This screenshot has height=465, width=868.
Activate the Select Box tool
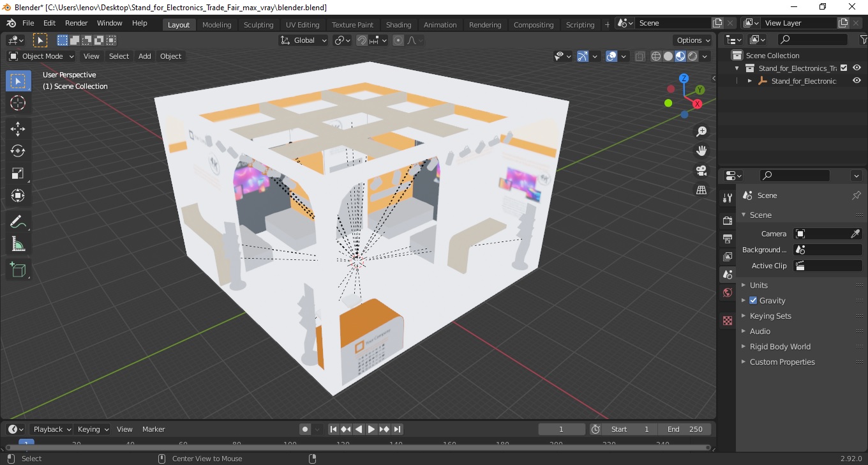click(18, 81)
